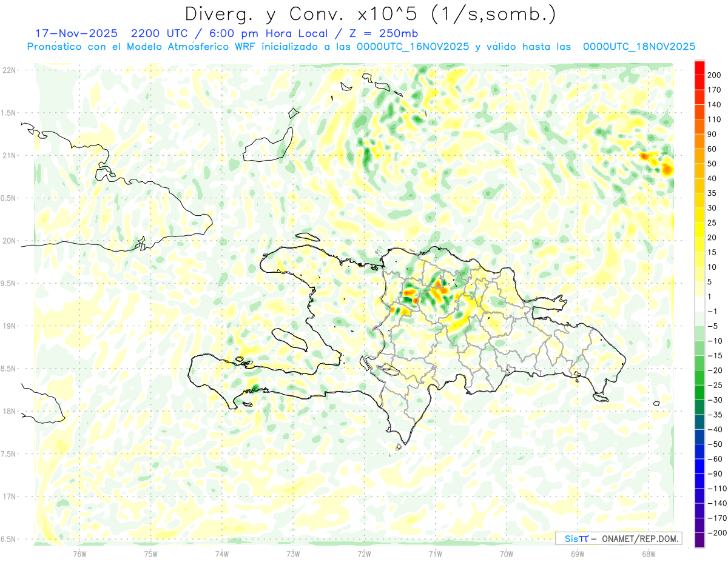This screenshot has width=728, height=562.
Task: Click the white swatch between 1 and -1
Action: (699, 304)
